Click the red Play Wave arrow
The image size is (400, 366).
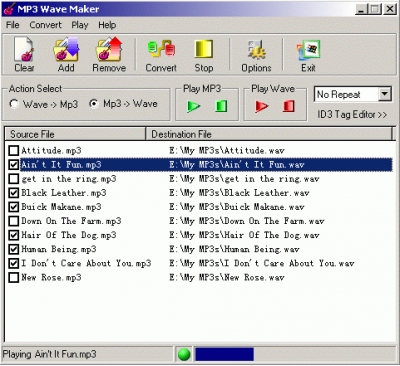coord(262,106)
